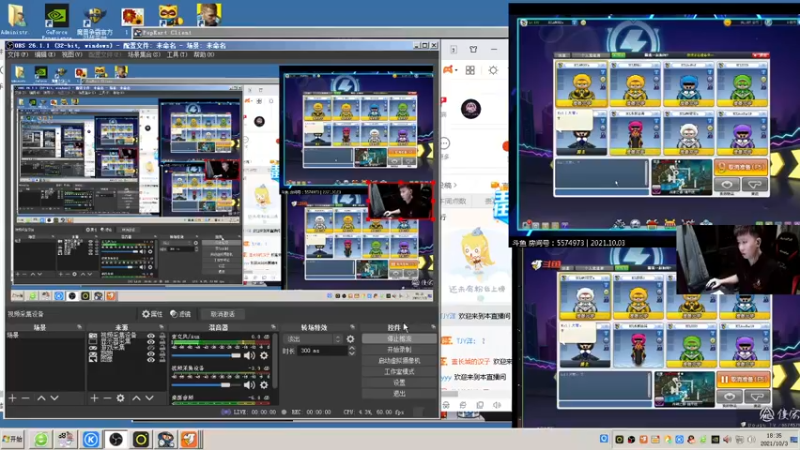Click 开始录制 start recording button
Screen dimensions: 800x450
(399, 349)
